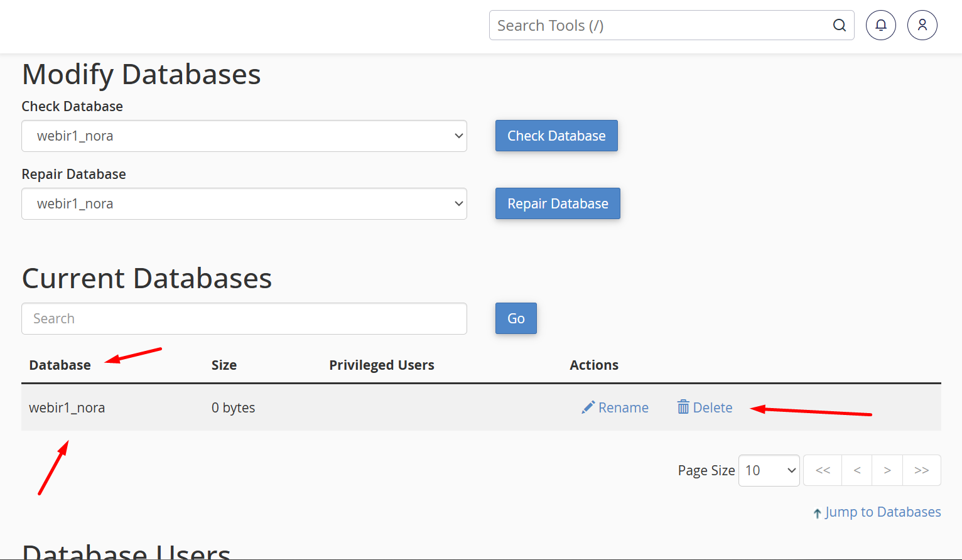962x560 pixels.
Task: Focus the Current Databases search box
Action: click(244, 318)
